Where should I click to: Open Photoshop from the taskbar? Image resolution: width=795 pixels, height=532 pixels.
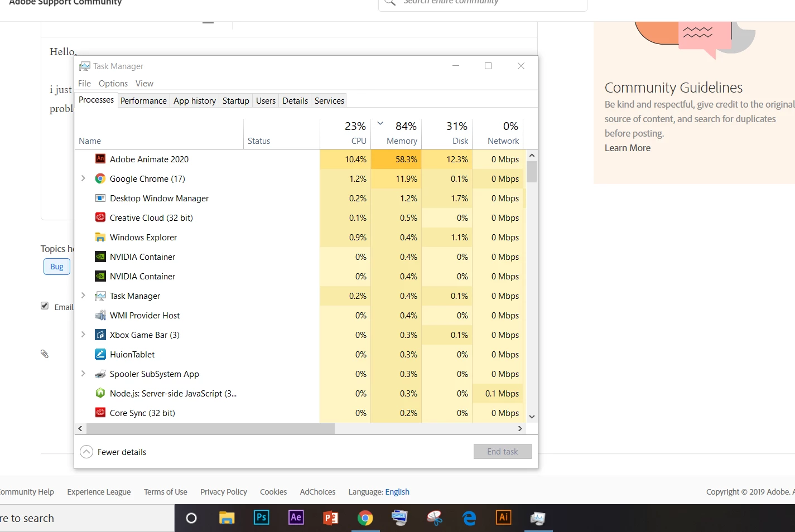point(261,518)
